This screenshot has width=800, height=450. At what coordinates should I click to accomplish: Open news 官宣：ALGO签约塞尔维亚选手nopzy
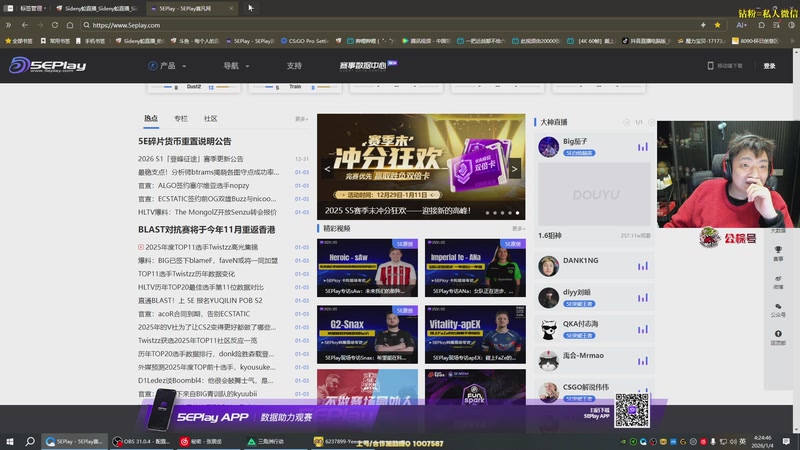pyautogui.click(x=193, y=185)
